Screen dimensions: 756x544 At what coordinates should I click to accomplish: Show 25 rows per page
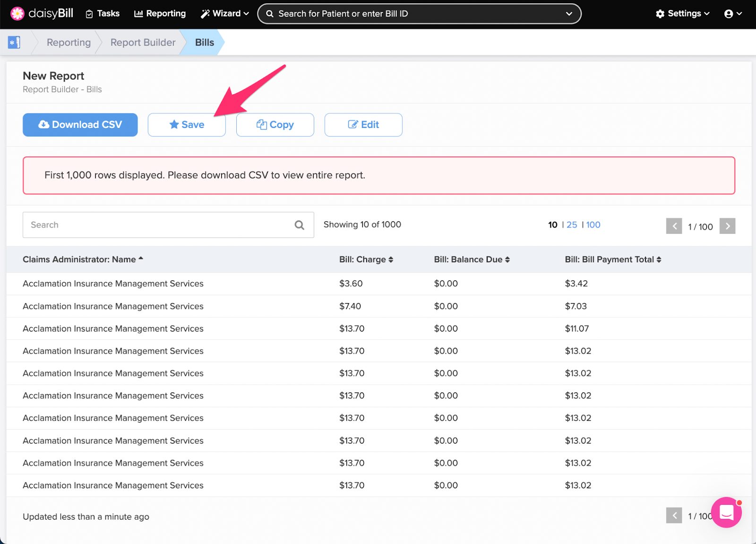coord(572,225)
